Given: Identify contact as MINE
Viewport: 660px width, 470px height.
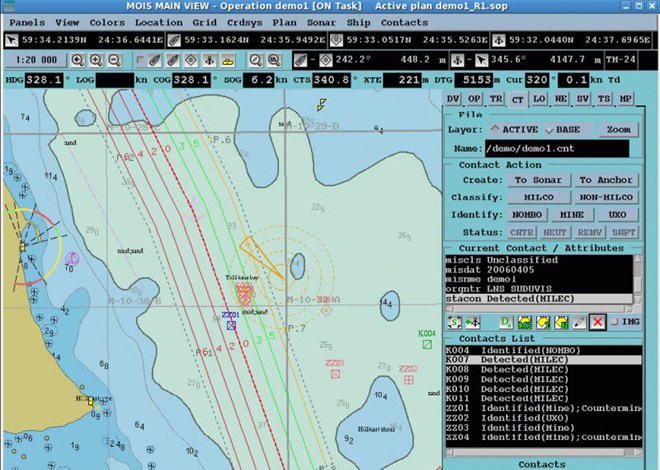Looking at the screenshot, I should pos(572,215).
